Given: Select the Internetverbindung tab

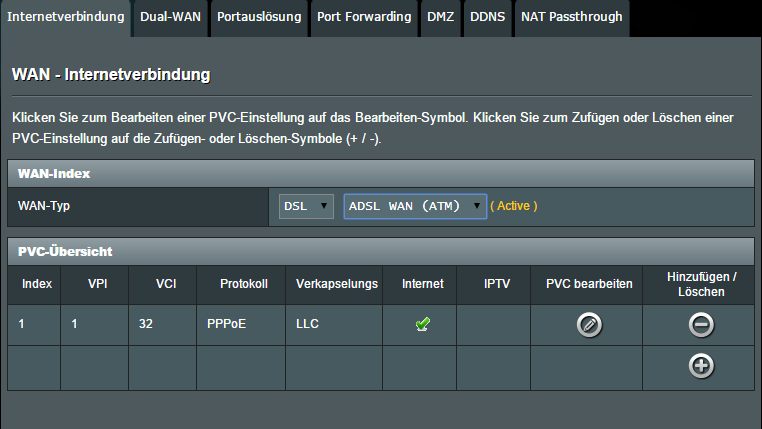Looking at the screenshot, I should pyautogui.click(x=66, y=18).
